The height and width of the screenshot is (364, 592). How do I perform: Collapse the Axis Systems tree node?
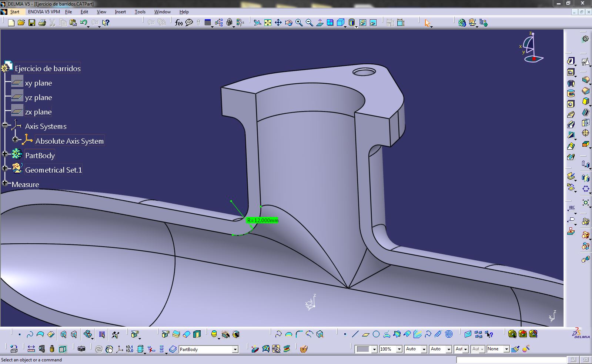pos(5,125)
